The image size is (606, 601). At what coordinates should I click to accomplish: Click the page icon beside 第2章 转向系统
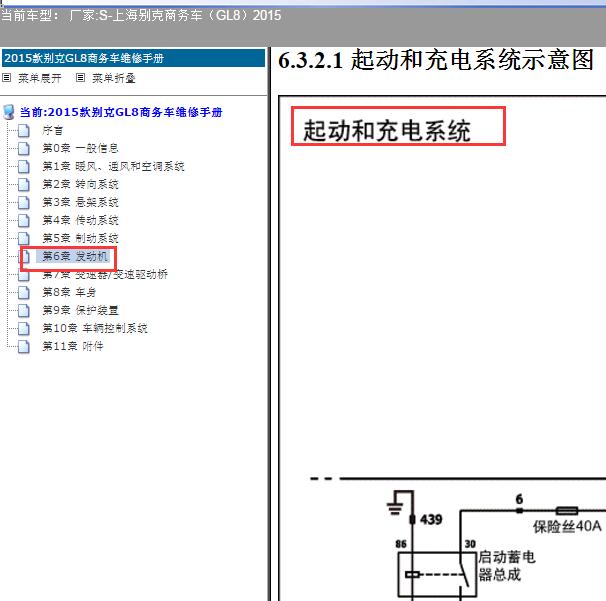(24, 184)
